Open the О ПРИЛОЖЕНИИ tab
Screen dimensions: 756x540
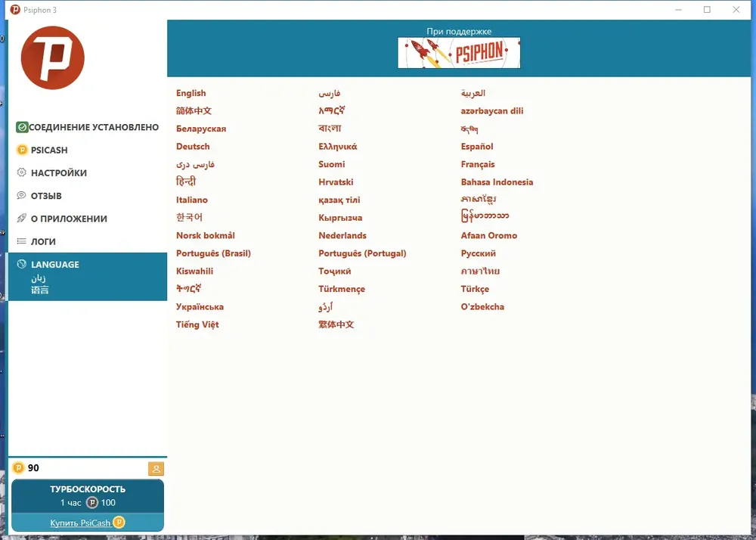pyautogui.click(x=88, y=219)
